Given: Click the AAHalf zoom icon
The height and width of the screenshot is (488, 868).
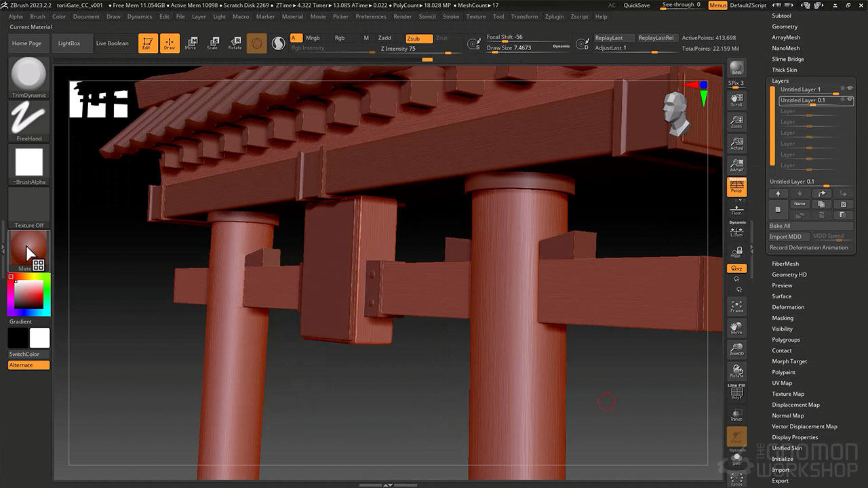Looking at the screenshot, I should pos(736,165).
